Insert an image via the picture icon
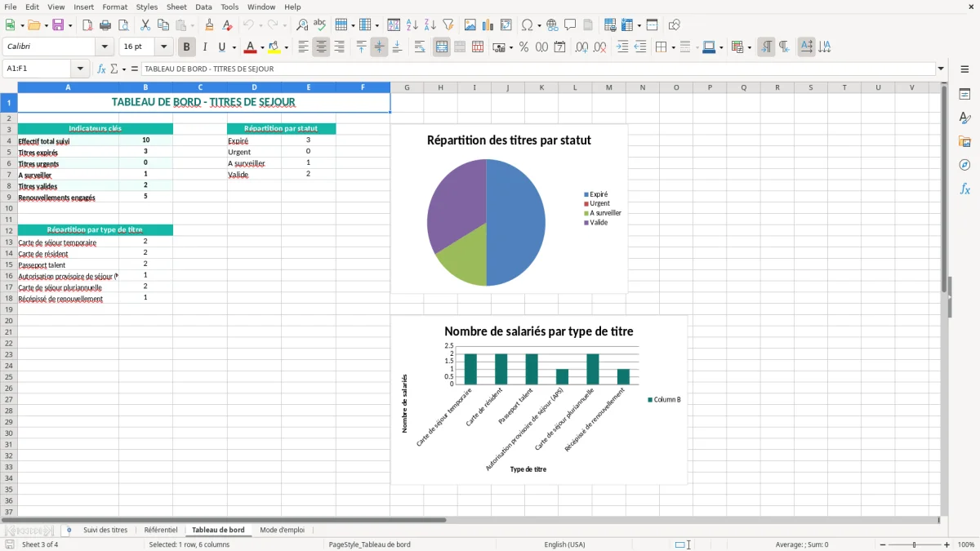This screenshot has height=551, width=980. (x=470, y=25)
